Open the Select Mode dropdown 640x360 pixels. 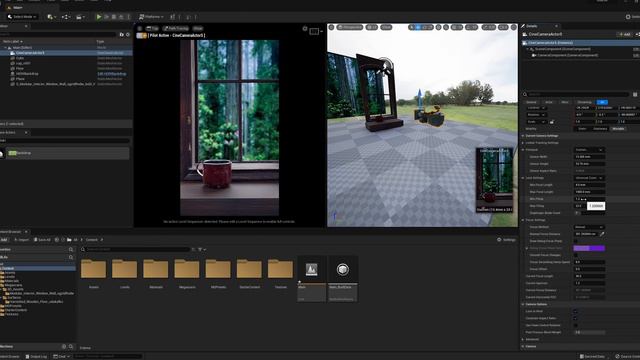pyautogui.click(x=22, y=17)
